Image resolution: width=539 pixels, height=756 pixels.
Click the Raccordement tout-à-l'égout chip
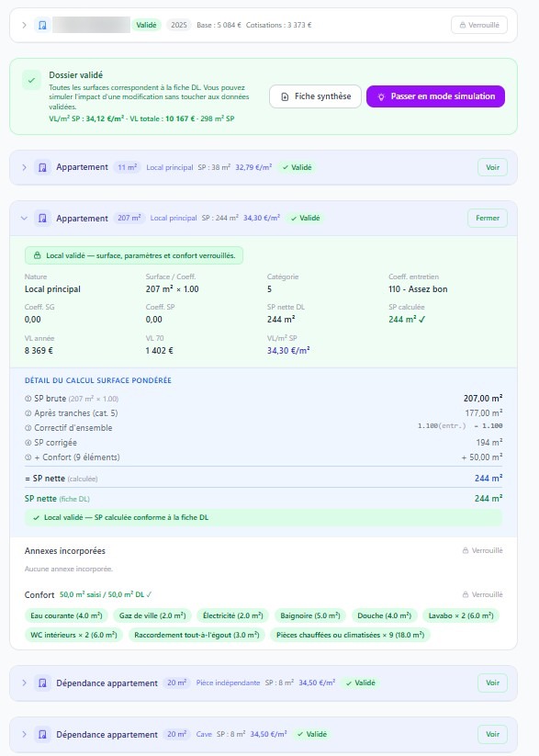coord(197,635)
